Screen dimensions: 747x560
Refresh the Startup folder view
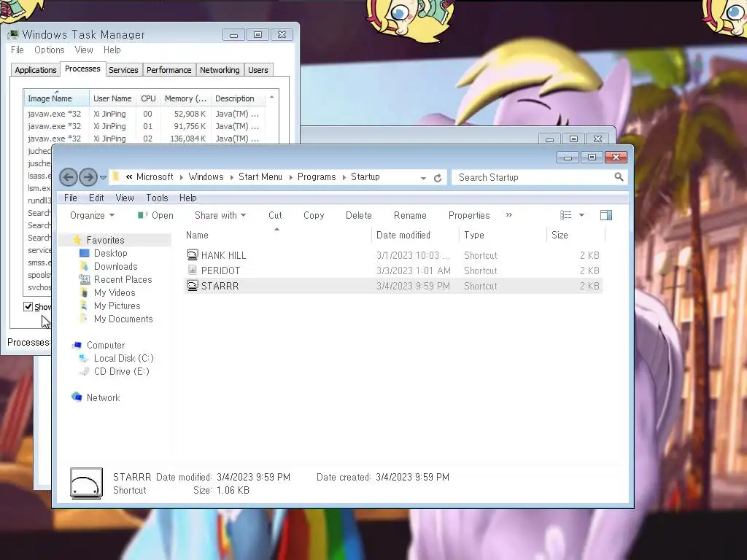438,178
